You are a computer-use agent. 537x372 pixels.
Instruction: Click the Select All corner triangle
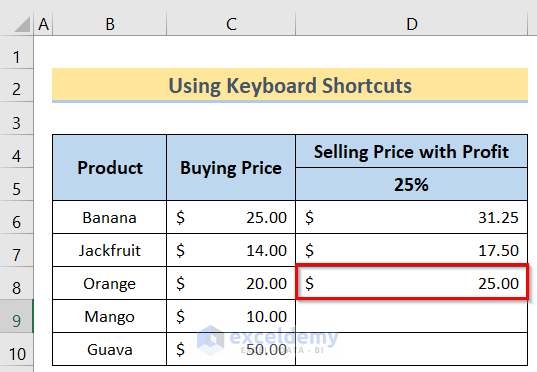pos(22,24)
